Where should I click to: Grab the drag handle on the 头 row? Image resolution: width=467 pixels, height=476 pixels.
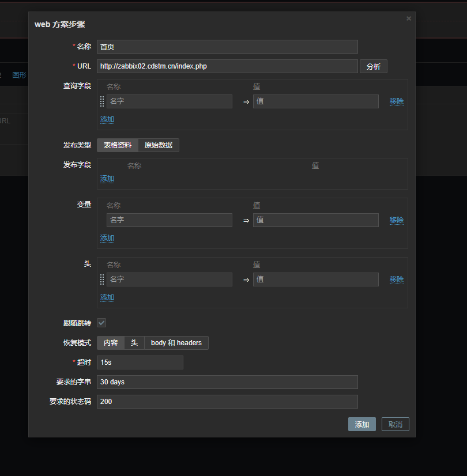(102, 279)
